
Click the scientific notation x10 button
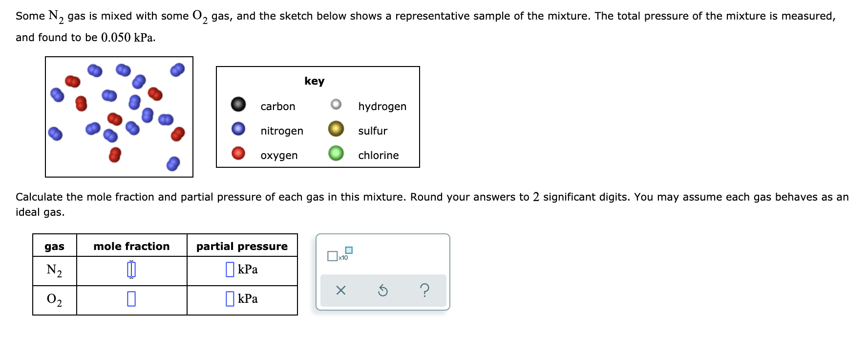click(339, 254)
